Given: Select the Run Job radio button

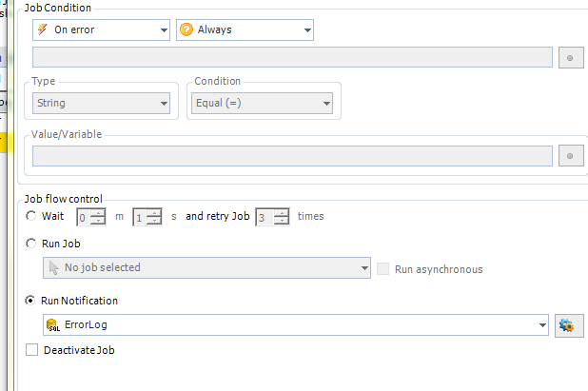Looking at the screenshot, I should pyautogui.click(x=32, y=244).
